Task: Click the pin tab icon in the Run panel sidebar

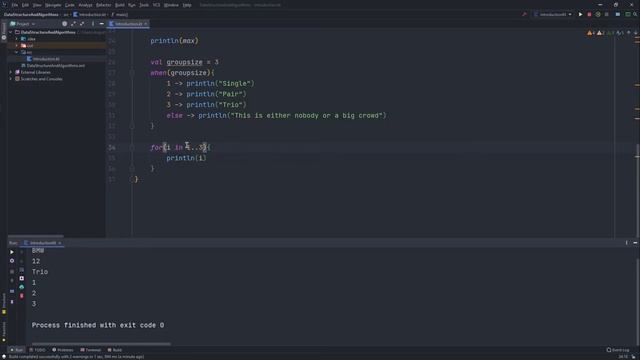Action: coord(12,302)
